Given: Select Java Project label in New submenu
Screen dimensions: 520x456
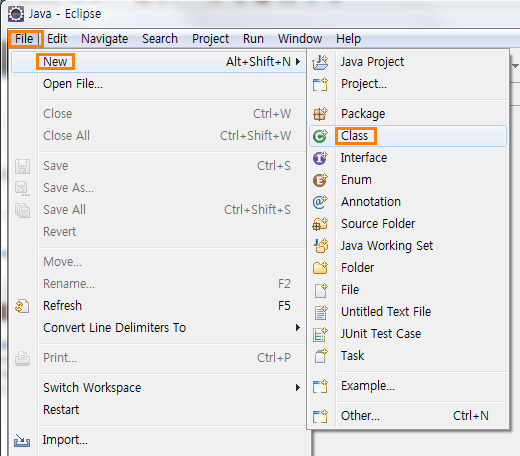Looking at the screenshot, I should 372,62.
